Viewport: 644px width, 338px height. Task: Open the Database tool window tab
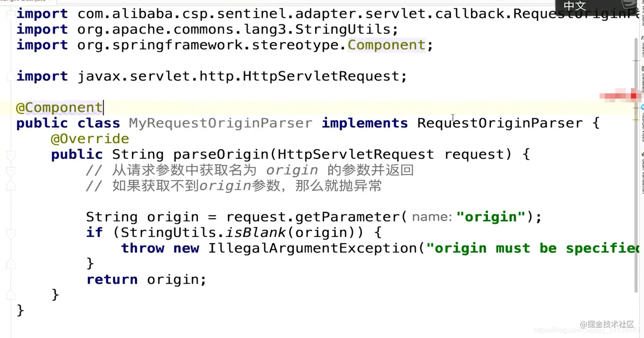(642, 79)
